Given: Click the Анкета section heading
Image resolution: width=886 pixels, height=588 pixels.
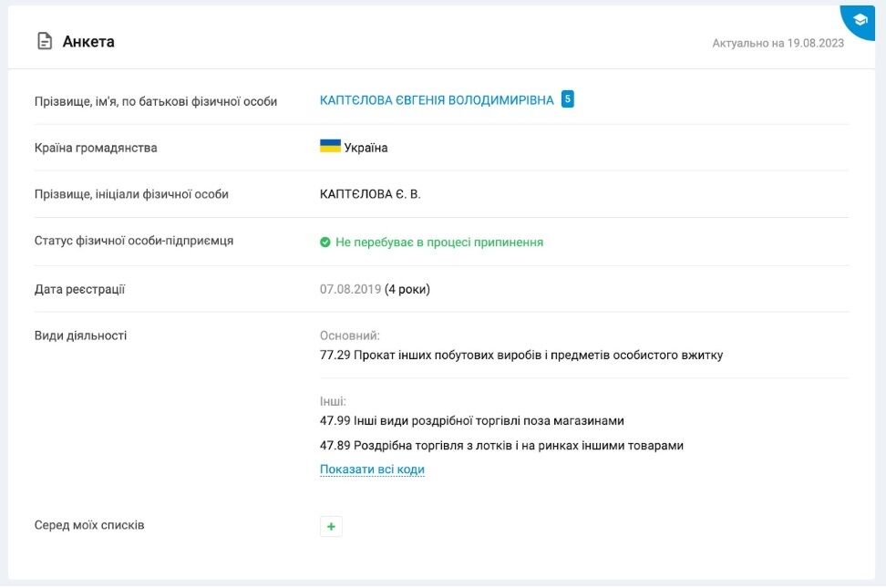Looking at the screenshot, I should click(88, 42).
